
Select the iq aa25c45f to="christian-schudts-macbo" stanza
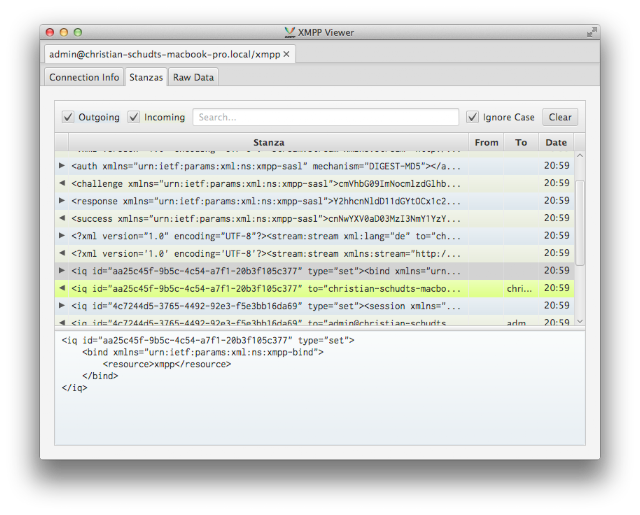[x=266, y=289]
